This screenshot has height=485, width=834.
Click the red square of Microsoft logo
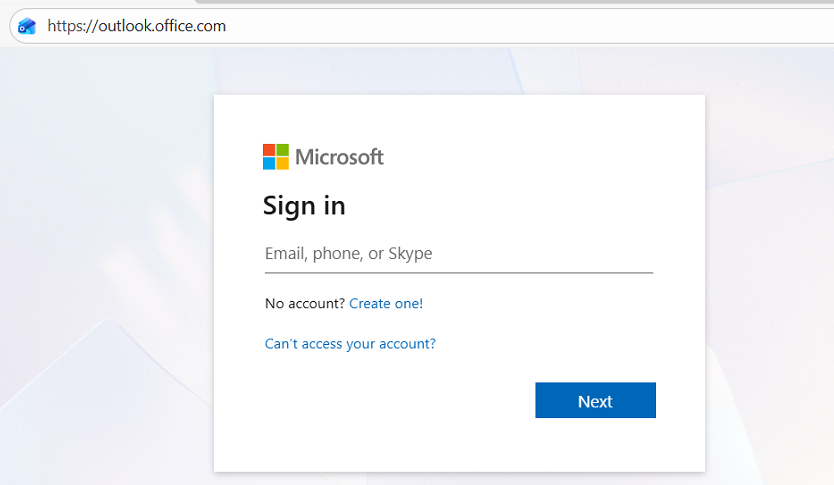click(x=269, y=150)
